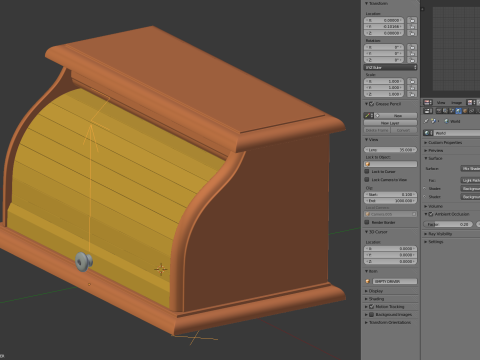Lock the Rotation Y axis
The width and height of the screenshot is (480, 360).
coord(412,54)
